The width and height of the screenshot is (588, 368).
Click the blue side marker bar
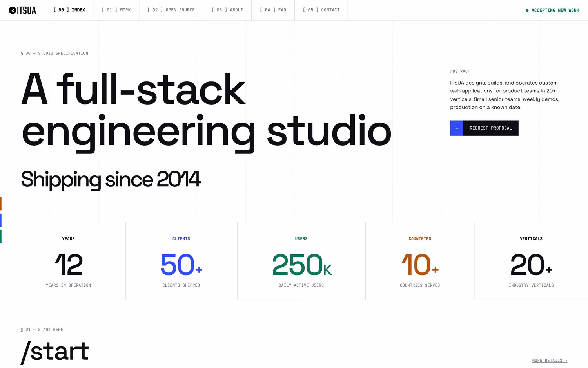tap(1, 220)
